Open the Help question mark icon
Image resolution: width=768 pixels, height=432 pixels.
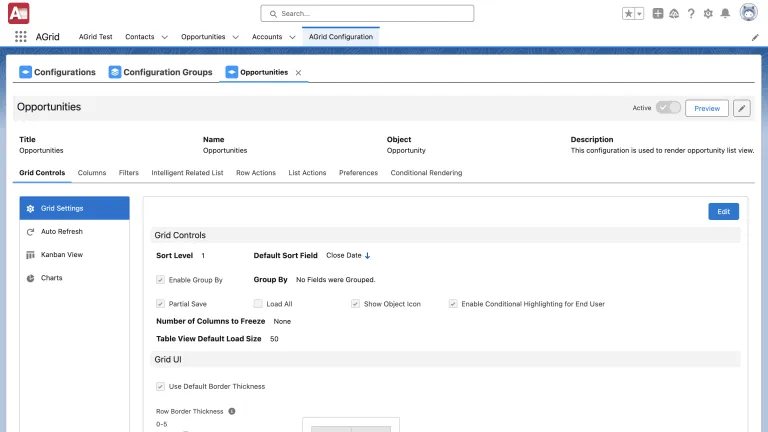(691, 14)
